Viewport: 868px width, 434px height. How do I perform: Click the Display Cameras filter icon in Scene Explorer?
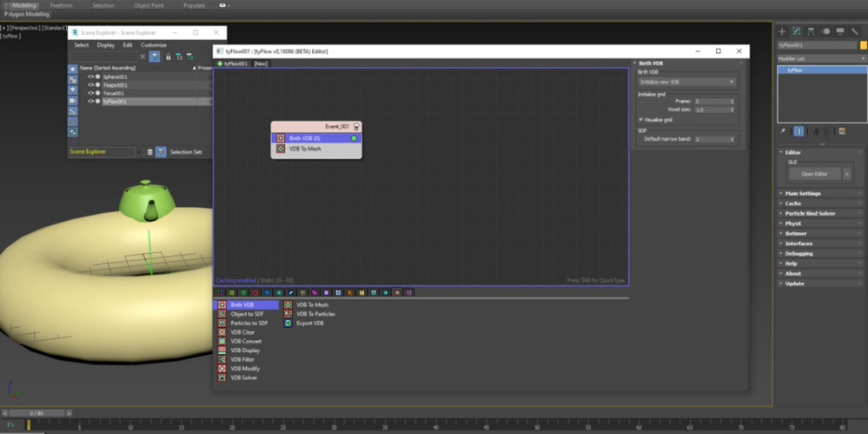tap(72, 100)
